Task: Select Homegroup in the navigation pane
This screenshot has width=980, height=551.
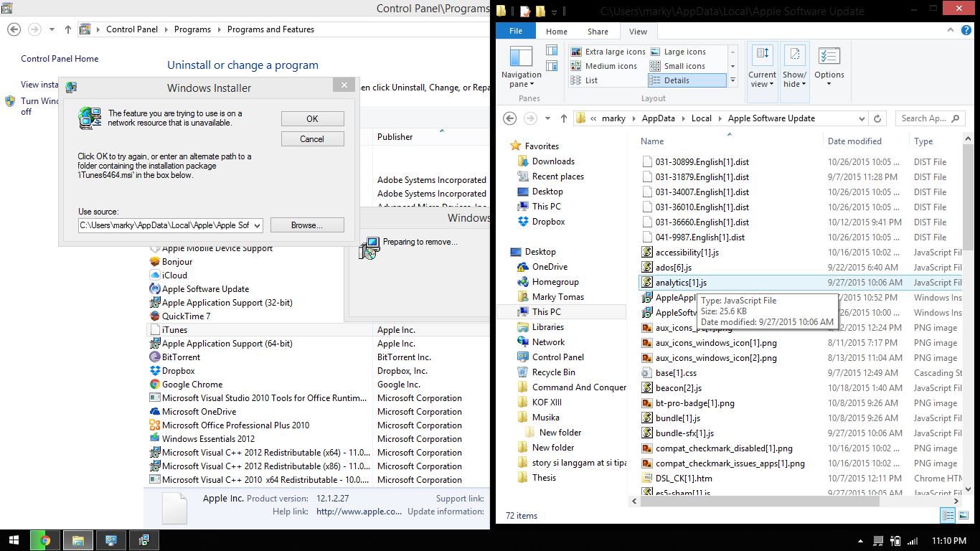Action: 555,282
